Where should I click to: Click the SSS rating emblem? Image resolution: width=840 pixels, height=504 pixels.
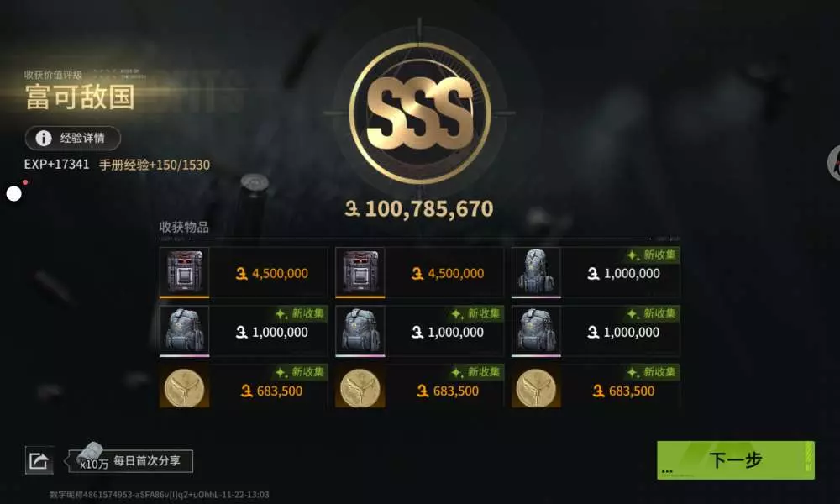(420, 113)
